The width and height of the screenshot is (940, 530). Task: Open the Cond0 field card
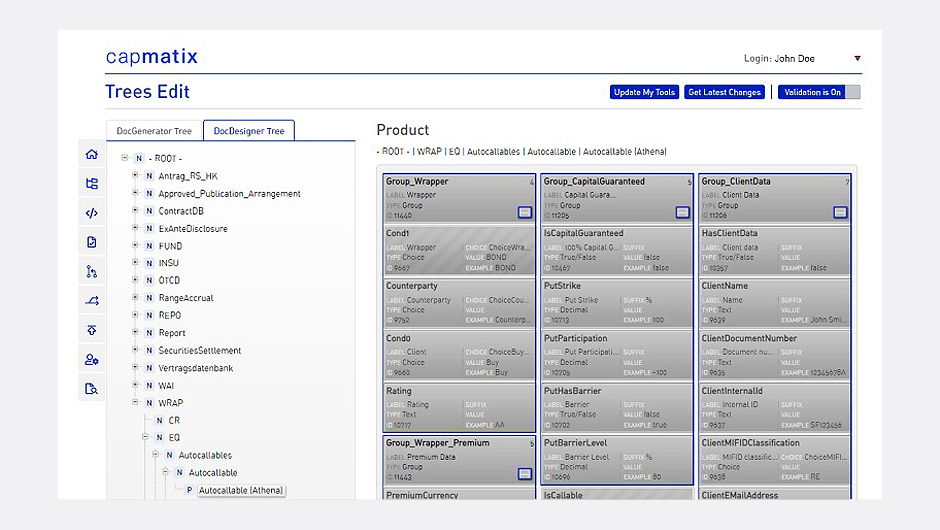(459, 355)
